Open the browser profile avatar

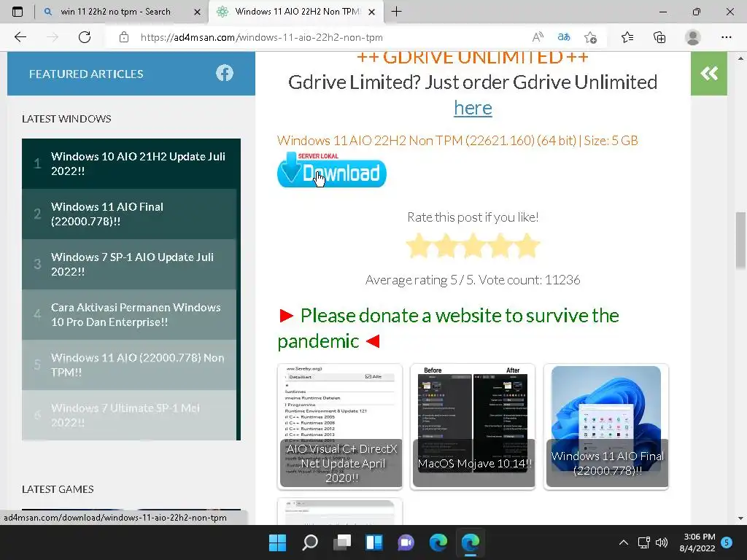coord(692,37)
